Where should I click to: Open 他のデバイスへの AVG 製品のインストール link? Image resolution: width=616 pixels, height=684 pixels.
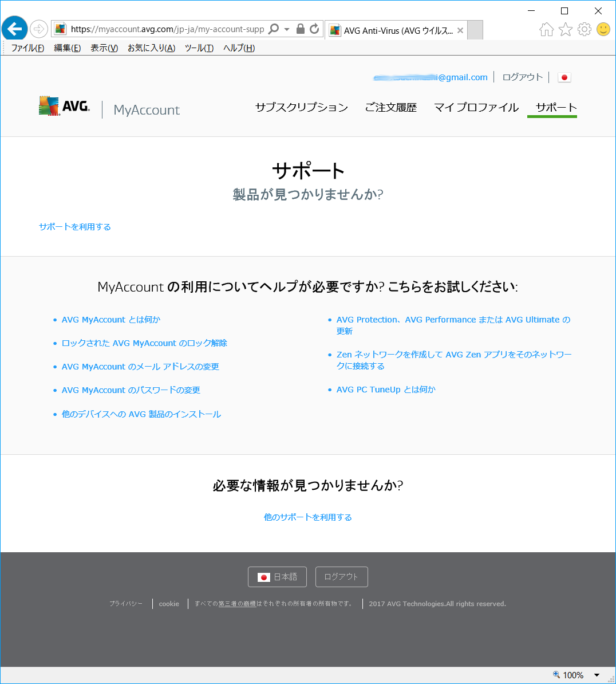(141, 414)
